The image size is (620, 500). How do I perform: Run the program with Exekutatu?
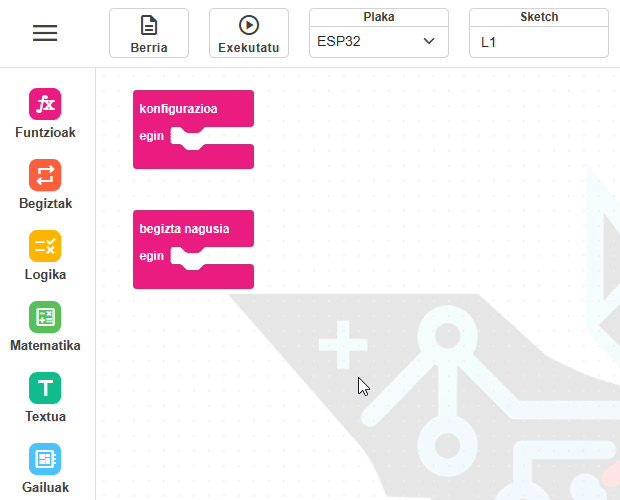pyautogui.click(x=249, y=33)
